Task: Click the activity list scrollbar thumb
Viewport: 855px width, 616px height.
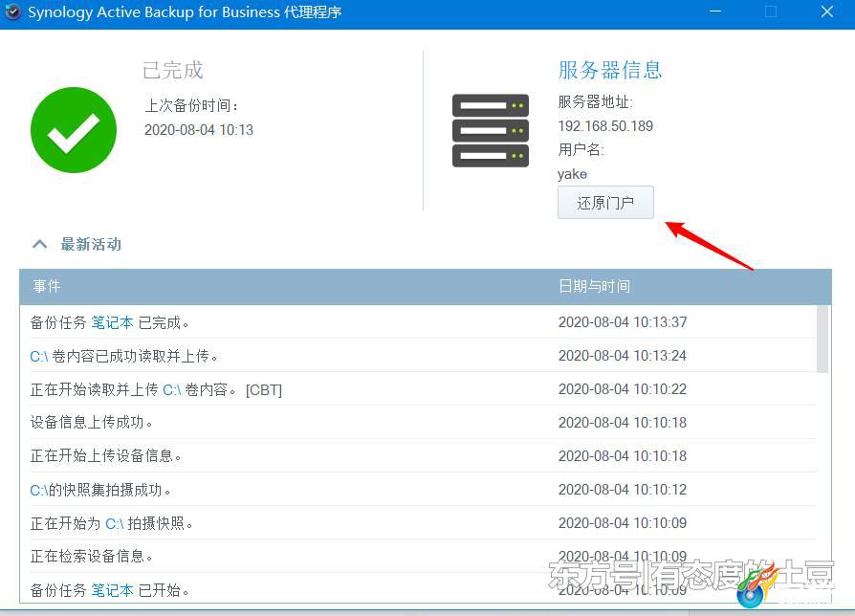Action: pyautogui.click(x=822, y=339)
